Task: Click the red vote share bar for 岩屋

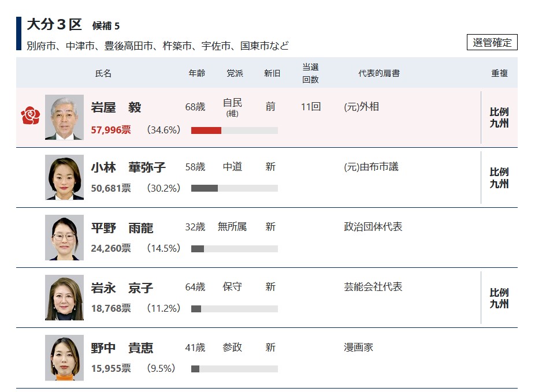Action: point(206,130)
